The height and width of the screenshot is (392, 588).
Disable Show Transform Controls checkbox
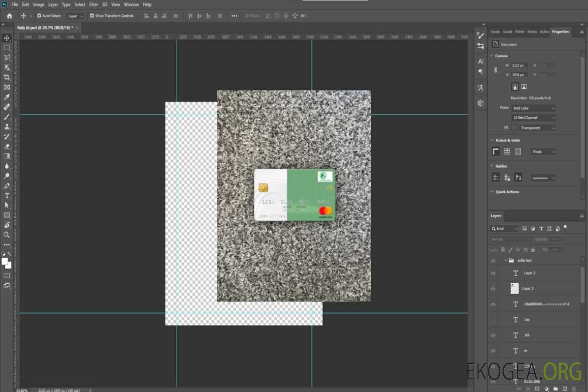click(x=92, y=16)
